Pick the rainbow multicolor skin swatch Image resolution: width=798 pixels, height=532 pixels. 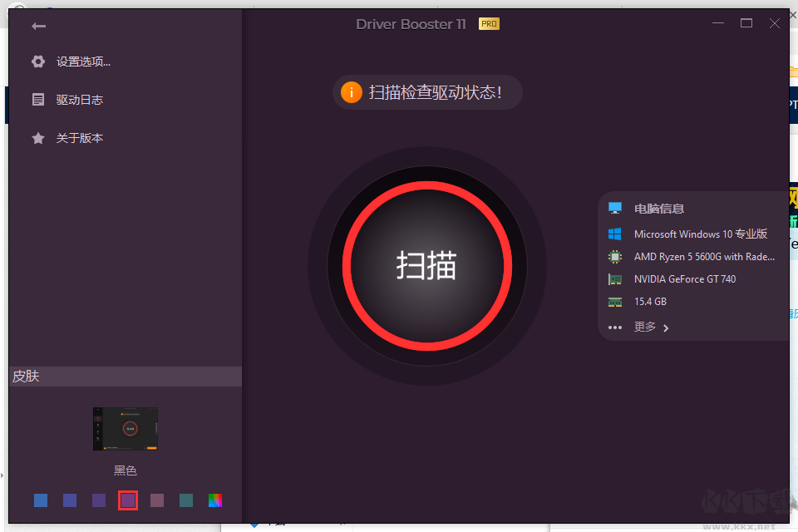click(x=214, y=500)
